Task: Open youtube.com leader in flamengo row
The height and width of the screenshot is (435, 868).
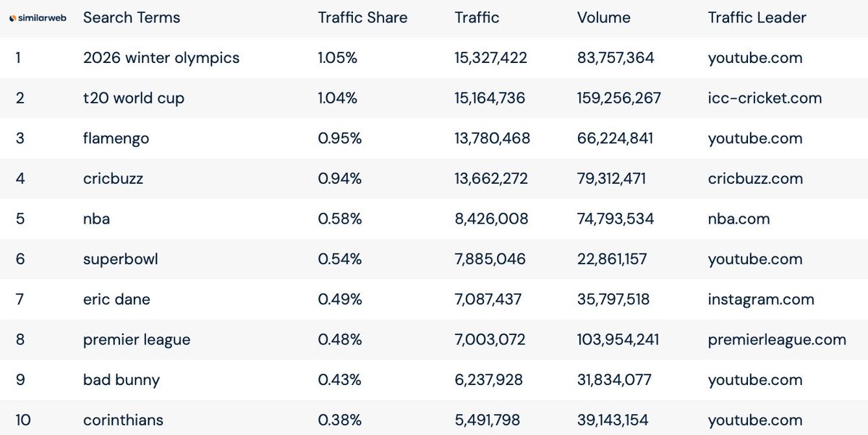Action: click(x=755, y=138)
